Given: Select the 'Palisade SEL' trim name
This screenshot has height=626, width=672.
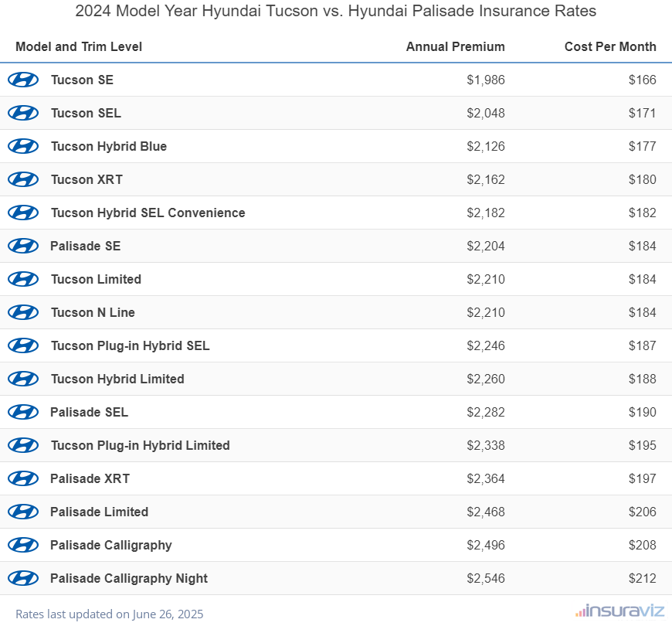Looking at the screenshot, I should (89, 412).
